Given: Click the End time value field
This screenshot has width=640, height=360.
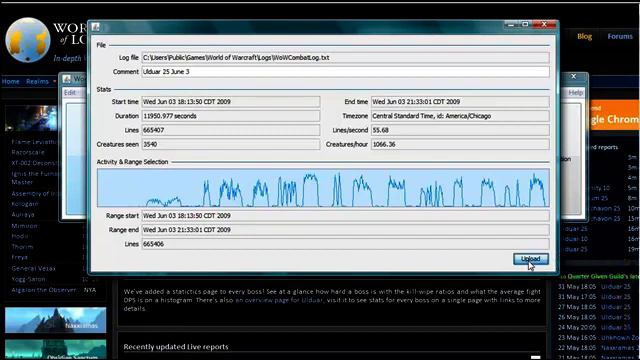Looking at the screenshot, I should 460,102.
